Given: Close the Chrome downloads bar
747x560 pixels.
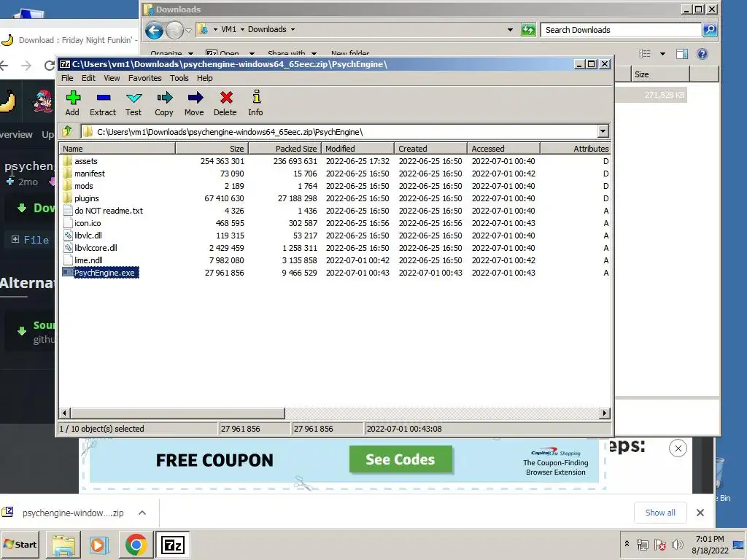Looking at the screenshot, I should pos(700,513).
